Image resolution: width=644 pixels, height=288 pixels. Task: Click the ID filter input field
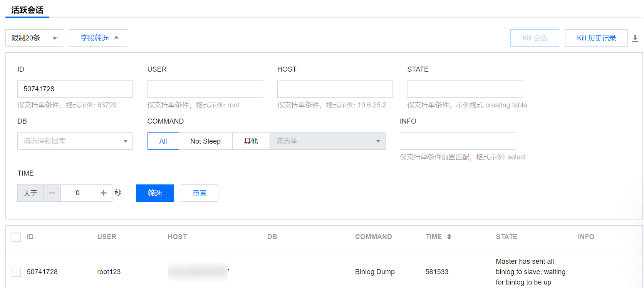(75, 89)
